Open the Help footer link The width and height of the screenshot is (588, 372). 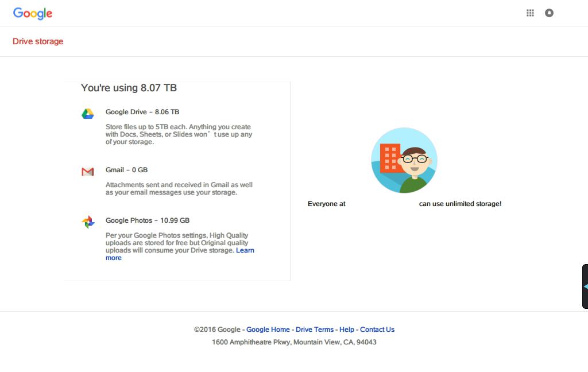pos(346,330)
